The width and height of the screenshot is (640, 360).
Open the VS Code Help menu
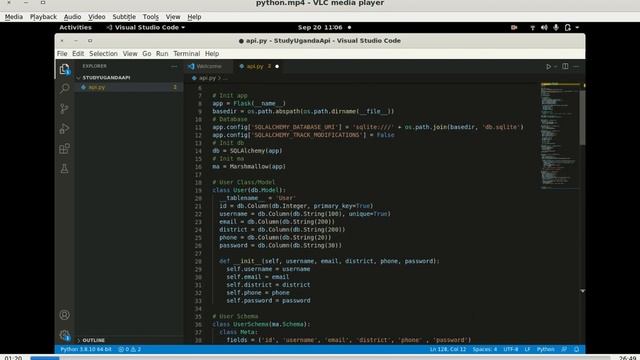coord(212,53)
